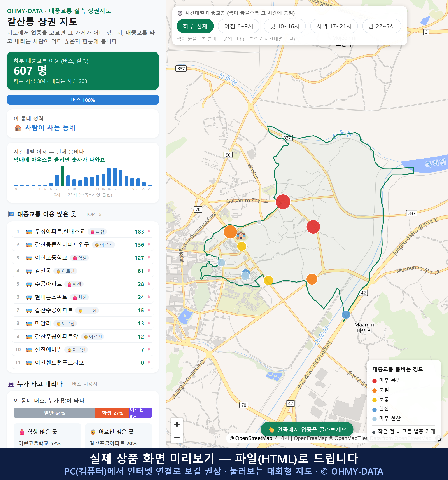Click pin icon in 마암리 row
The image size is (448, 480).
coord(149,324)
